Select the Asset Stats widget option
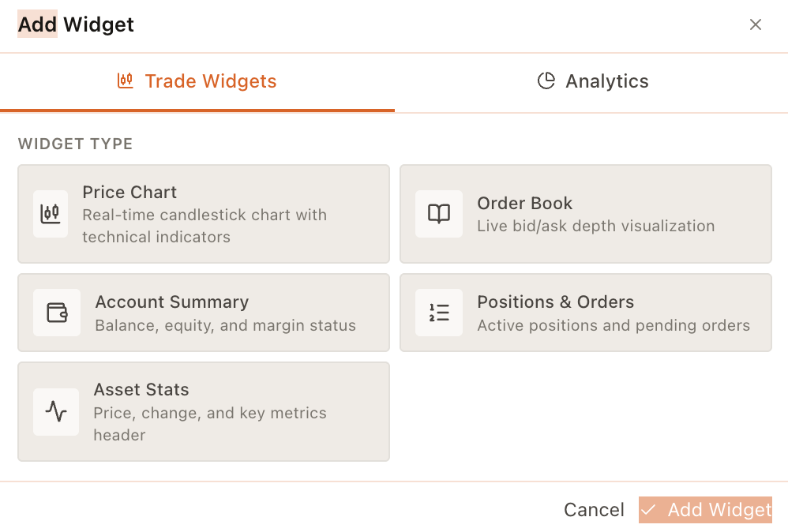This screenshot has height=532, width=788. pyautogui.click(x=203, y=411)
